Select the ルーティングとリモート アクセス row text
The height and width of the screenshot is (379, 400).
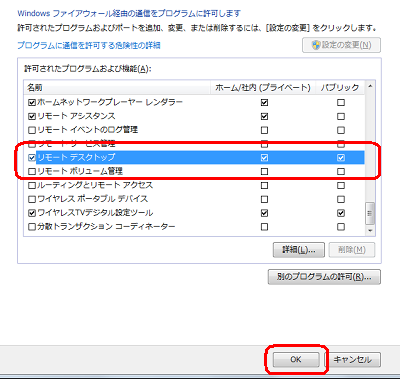[x=95, y=185]
